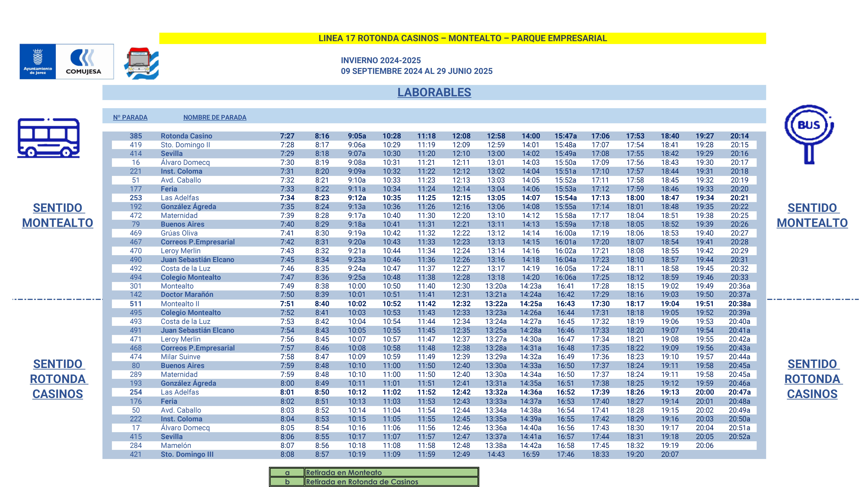Screen dimensions: 868x487
Task: Click stop number 177 for Feria
Action: tap(136, 189)
